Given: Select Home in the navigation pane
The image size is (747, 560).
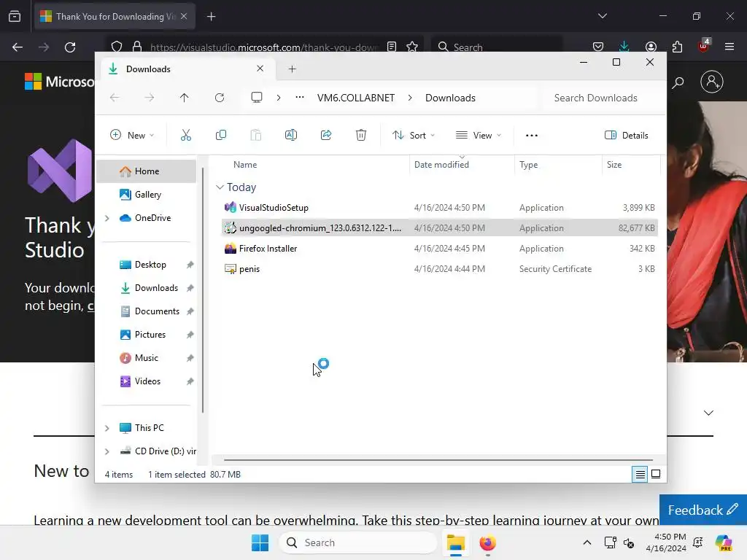Looking at the screenshot, I should coord(146,171).
